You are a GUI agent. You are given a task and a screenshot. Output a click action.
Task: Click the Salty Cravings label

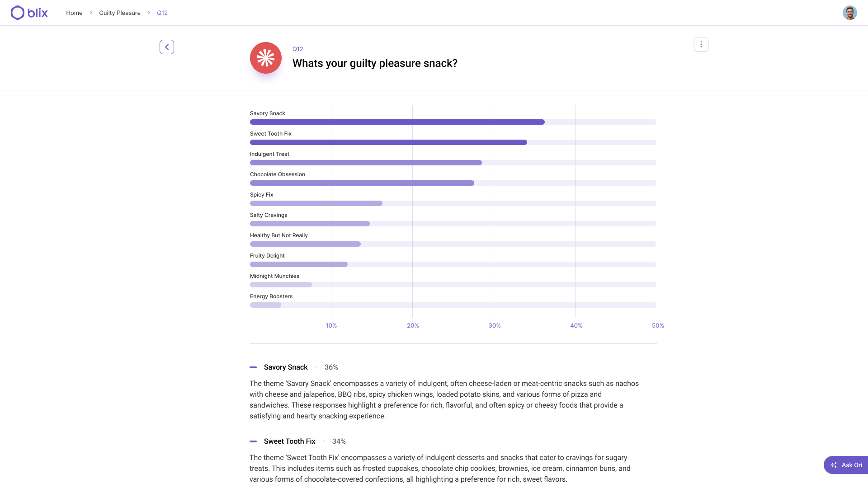(269, 215)
